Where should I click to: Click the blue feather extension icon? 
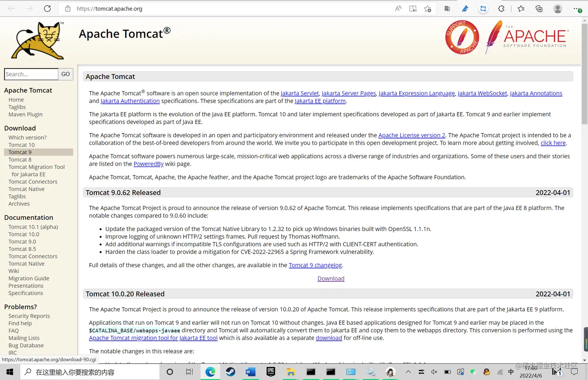(465, 9)
